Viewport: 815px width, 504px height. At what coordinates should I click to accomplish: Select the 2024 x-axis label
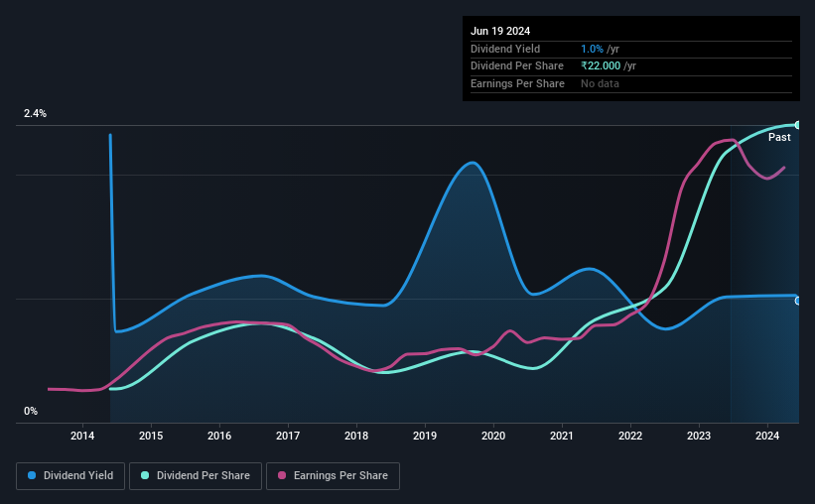coord(767,436)
